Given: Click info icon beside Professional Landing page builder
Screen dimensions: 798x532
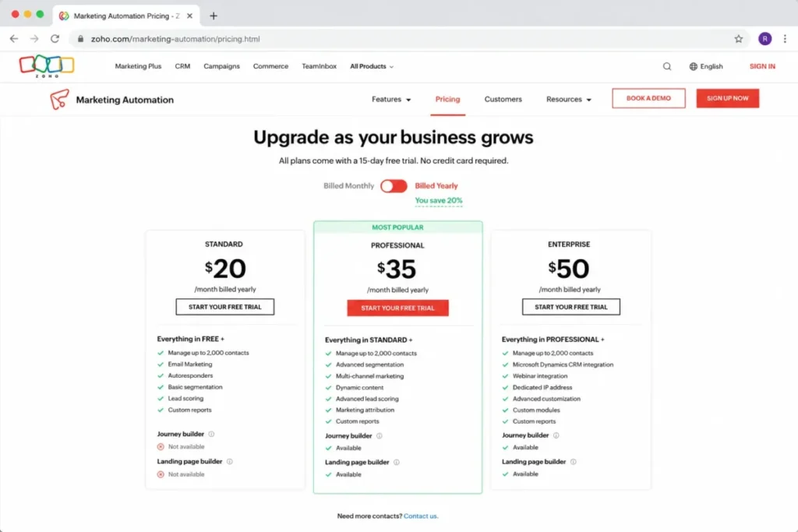Looking at the screenshot, I should click(397, 463).
